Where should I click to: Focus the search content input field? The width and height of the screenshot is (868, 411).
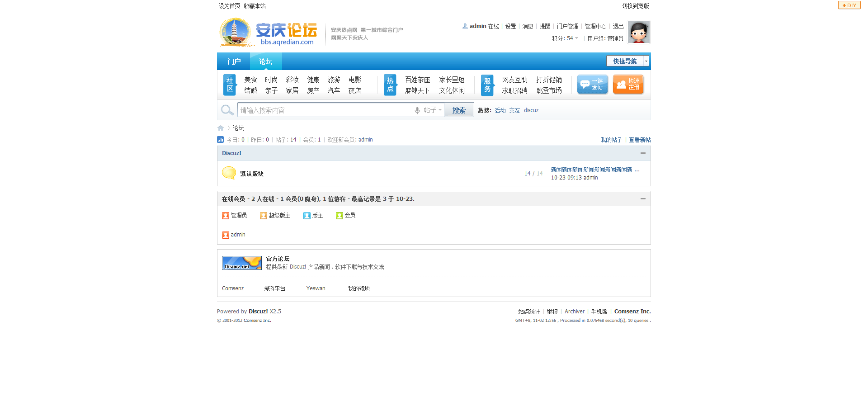pyautogui.click(x=325, y=110)
